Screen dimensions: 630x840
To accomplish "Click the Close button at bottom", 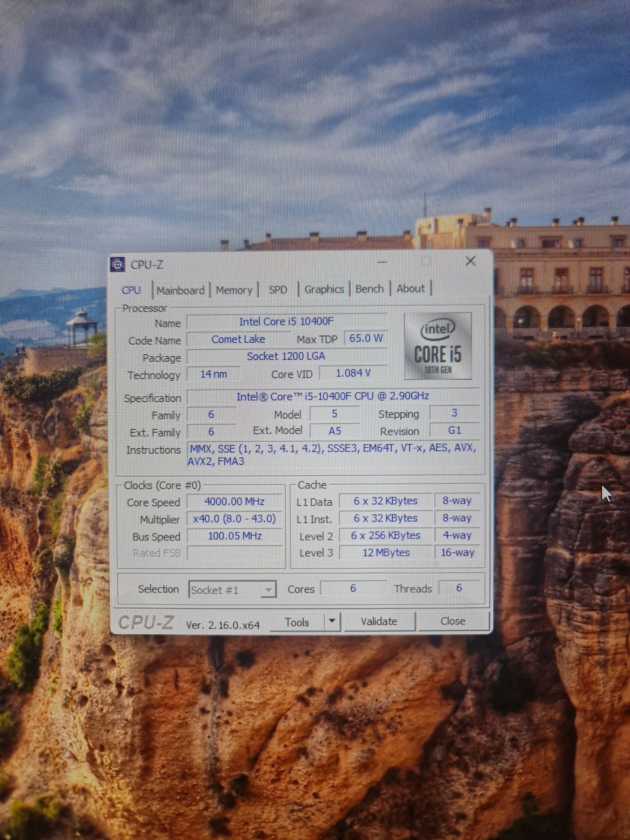I will coord(453,621).
